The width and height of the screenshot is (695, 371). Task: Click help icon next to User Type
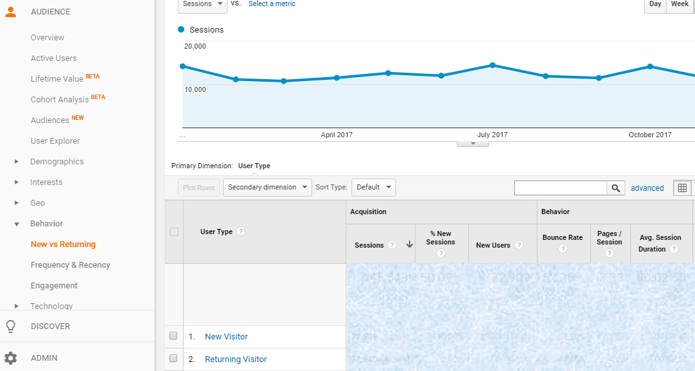pyautogui.click(x=241, y=231)
